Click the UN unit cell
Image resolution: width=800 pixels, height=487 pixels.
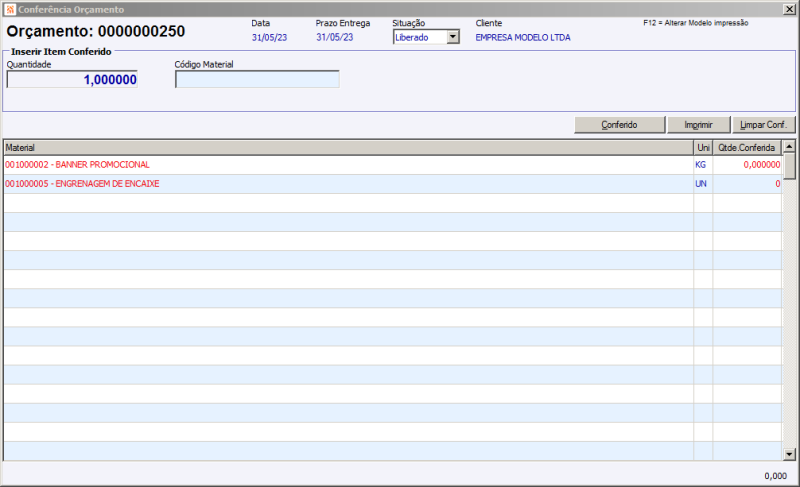pyautogui.click(x=703, y=184)
